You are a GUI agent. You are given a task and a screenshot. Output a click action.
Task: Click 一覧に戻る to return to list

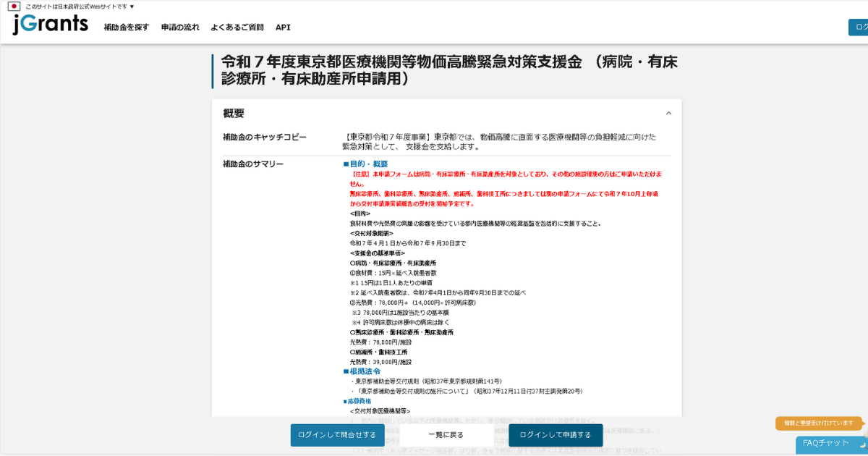[x=446, y=435]
